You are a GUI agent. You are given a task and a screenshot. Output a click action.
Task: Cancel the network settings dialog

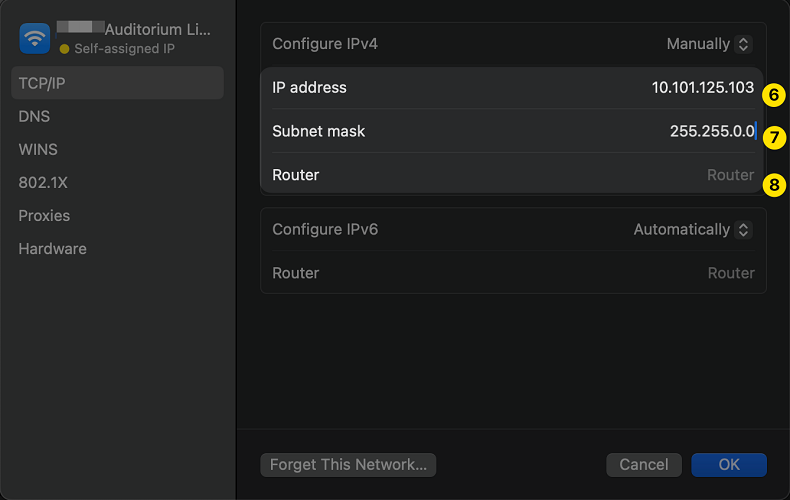pos(644,464)
